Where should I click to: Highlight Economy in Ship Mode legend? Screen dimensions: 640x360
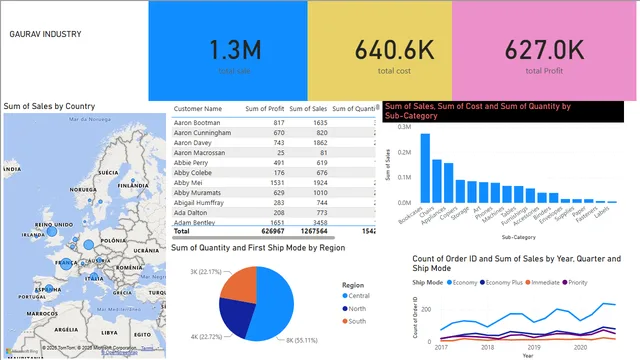462,282
